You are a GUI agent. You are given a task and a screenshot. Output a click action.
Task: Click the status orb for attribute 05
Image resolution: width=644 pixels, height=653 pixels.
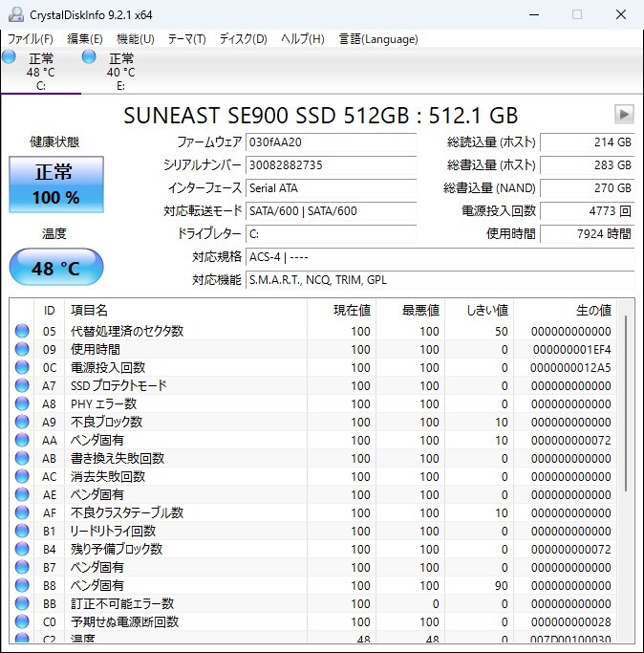pos(22,331)
